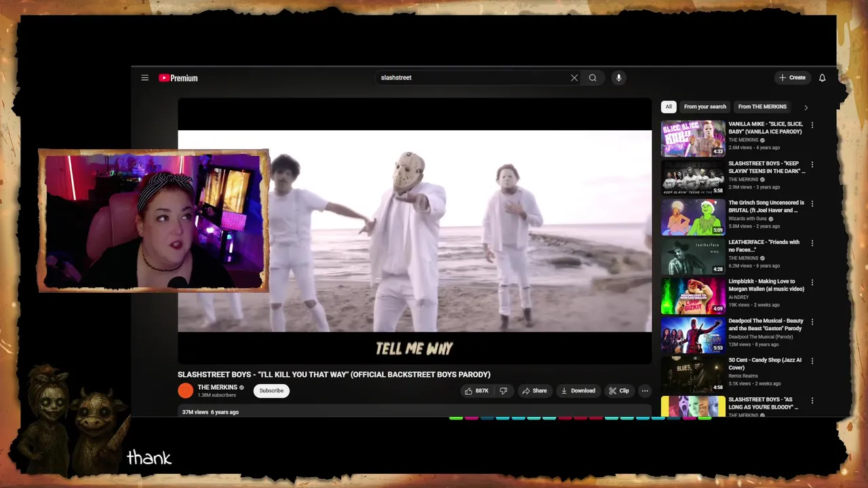Open Limpbizkit Morgan Wallen video thumbnail

[693, 296]
